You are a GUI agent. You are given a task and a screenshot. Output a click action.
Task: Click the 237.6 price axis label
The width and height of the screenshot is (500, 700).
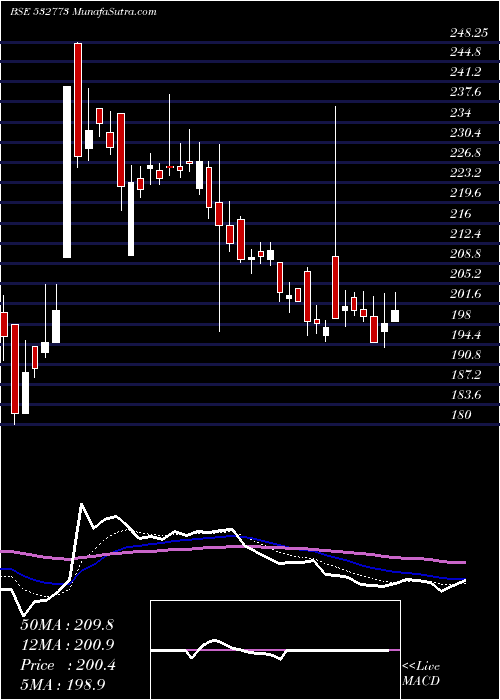464,92
